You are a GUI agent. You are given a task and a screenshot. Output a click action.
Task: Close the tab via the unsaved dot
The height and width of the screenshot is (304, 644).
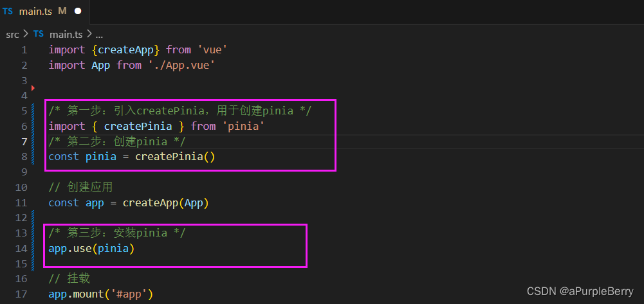point(78,12)
